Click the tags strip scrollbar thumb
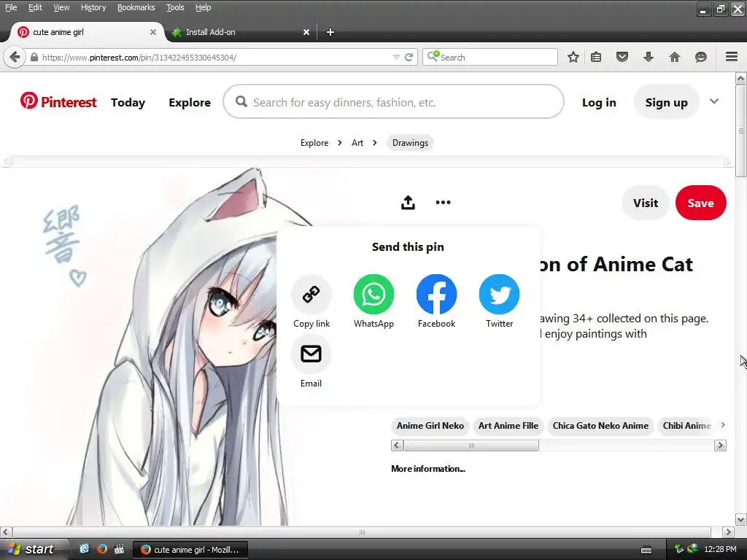747x560 pixels. pyautogui.click(x=471, y=446)
